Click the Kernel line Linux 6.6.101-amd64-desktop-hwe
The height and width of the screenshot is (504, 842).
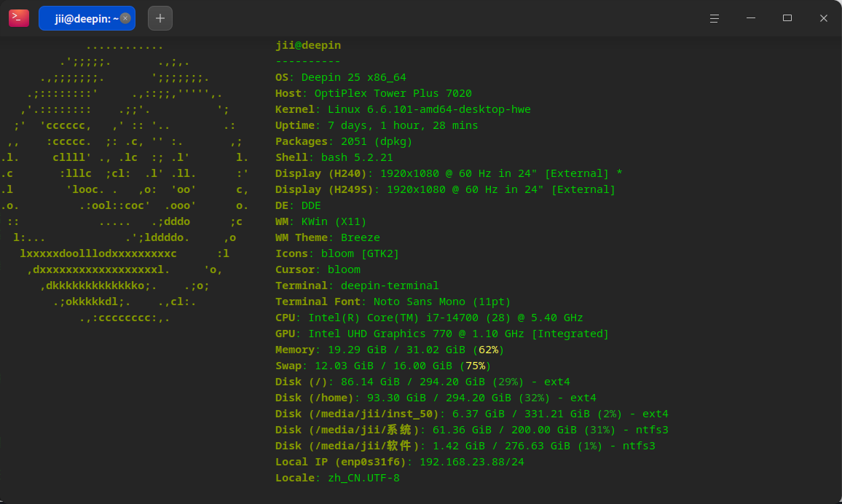(x=404, y=109)
